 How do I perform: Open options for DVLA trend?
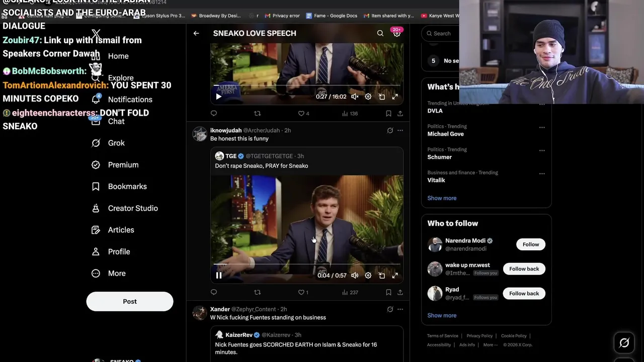(542, 104)
